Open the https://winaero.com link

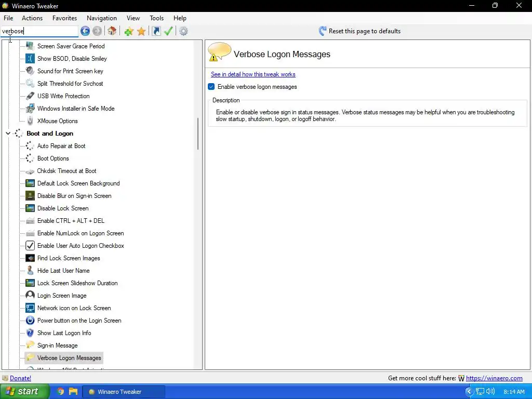click(x=494, y=378)
